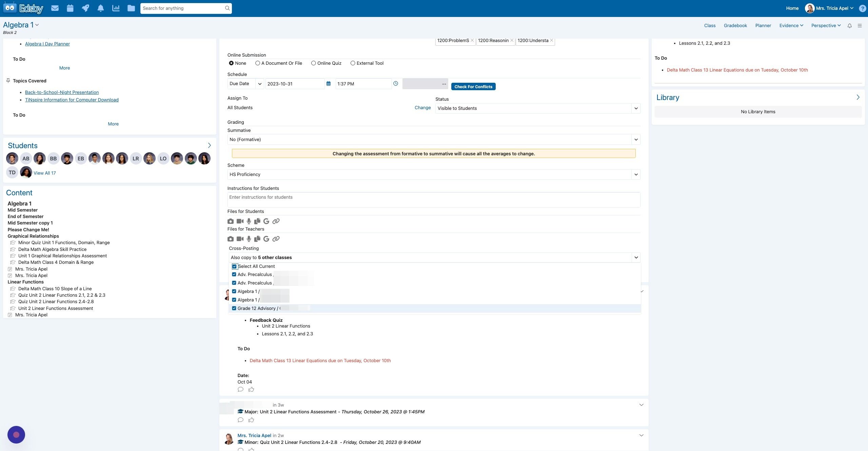The image size is (868, 451).
Task: Uncheck first Algebra 1 class checkbox
Action: click(234, 291)
